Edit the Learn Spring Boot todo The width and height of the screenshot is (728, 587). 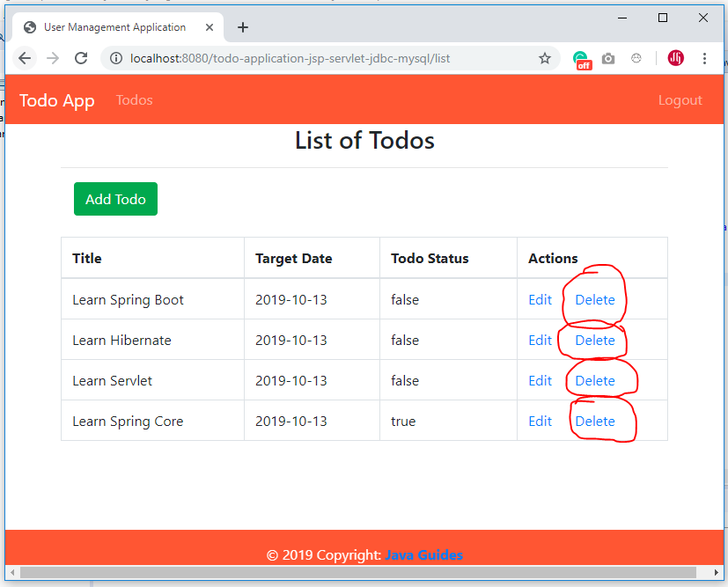click(540, 300)
